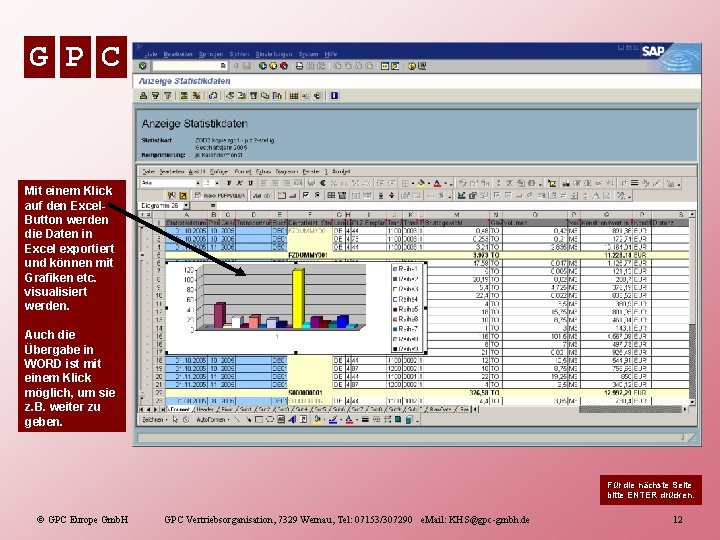
Task: Click the blue Information icon in application toolbar
Action: pos(334,96)
